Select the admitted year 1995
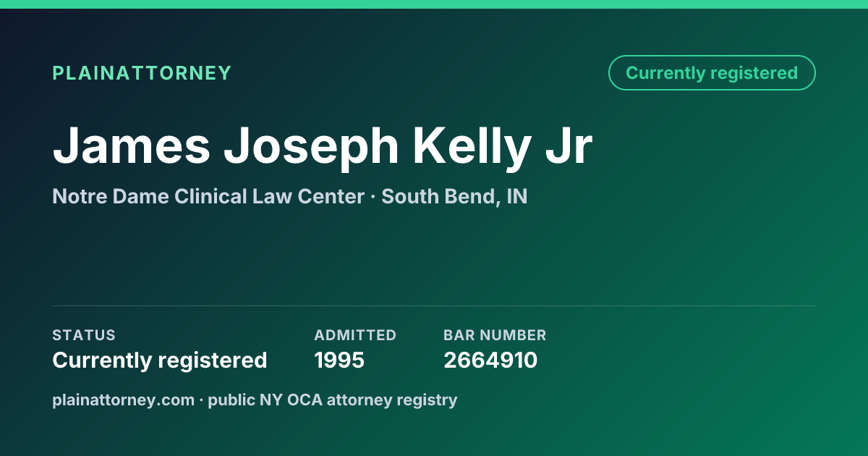 point(339,360)
